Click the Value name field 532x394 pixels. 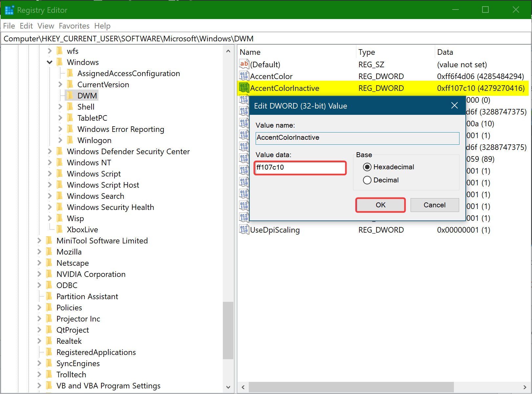coord(357,138)
